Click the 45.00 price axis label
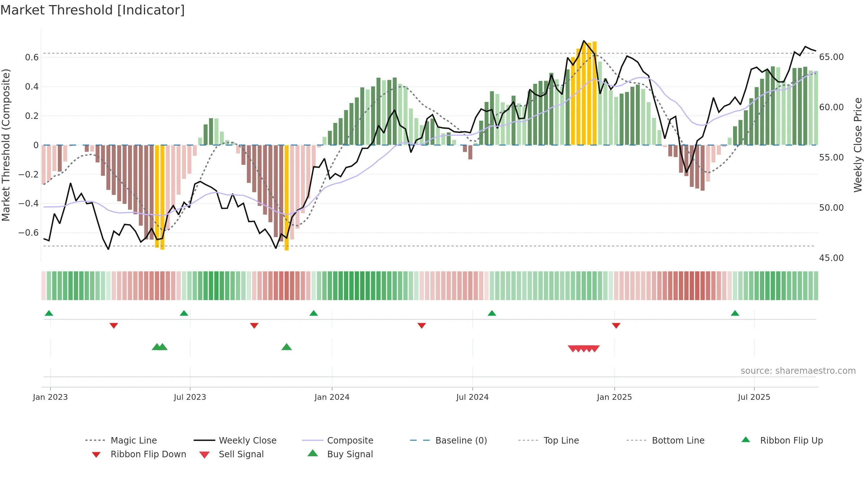 tap(831, 258)
